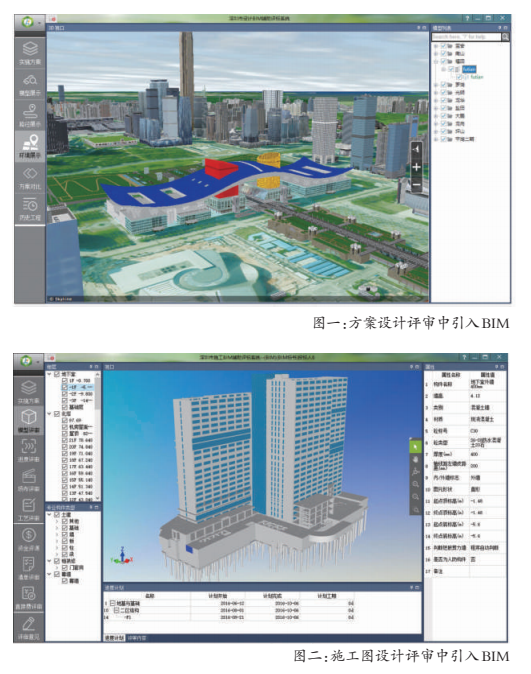Click the minus zoom-out button on the 3D city view
The height and width of the screenshot is (674, 531).
coord(416,185)
